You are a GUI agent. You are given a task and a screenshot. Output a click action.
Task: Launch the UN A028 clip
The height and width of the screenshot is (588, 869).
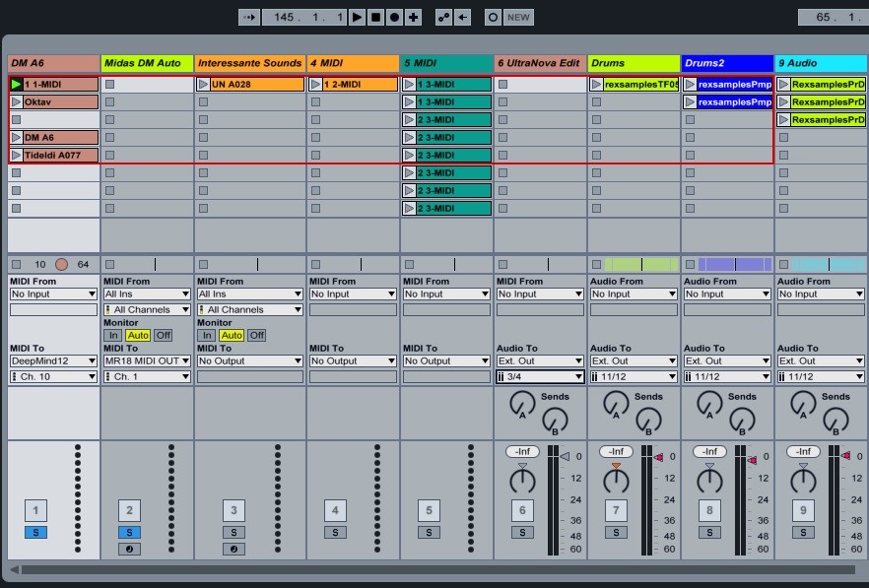(x=203, y=85)
